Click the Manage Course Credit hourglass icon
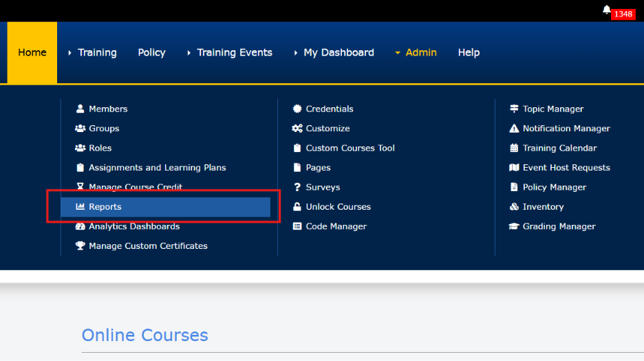The height and width of the screenshot is (361, 644). [80, 187]
